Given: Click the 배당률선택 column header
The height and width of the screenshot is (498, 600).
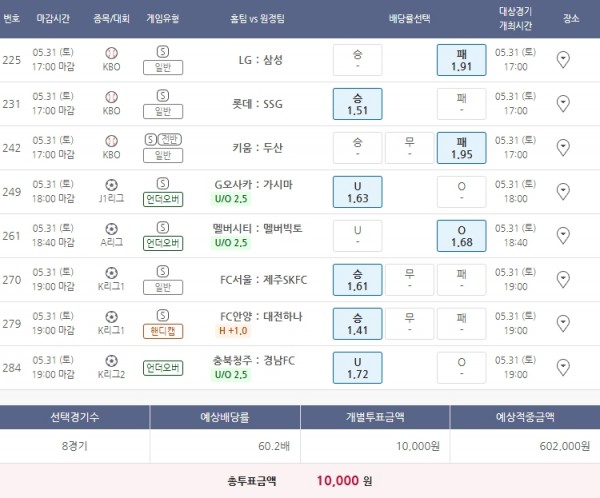Looking at the screenshot, I should (409, 18).
